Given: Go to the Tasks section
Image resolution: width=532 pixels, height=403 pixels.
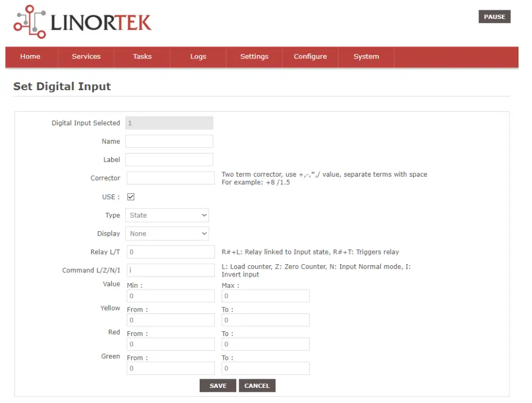Looking at the screenshot, I should (x=142, y=57).
